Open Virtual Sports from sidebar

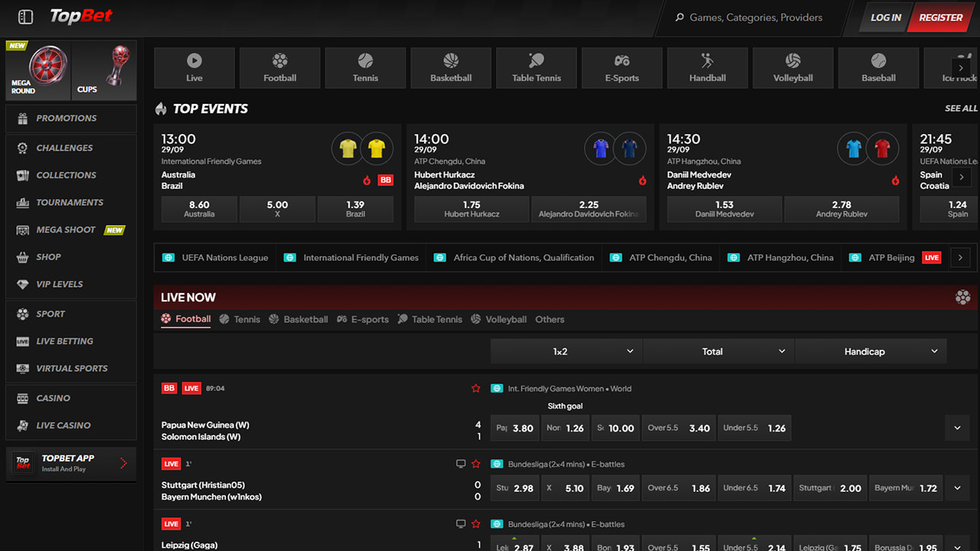pyautogui.click(x=71, y=368)
